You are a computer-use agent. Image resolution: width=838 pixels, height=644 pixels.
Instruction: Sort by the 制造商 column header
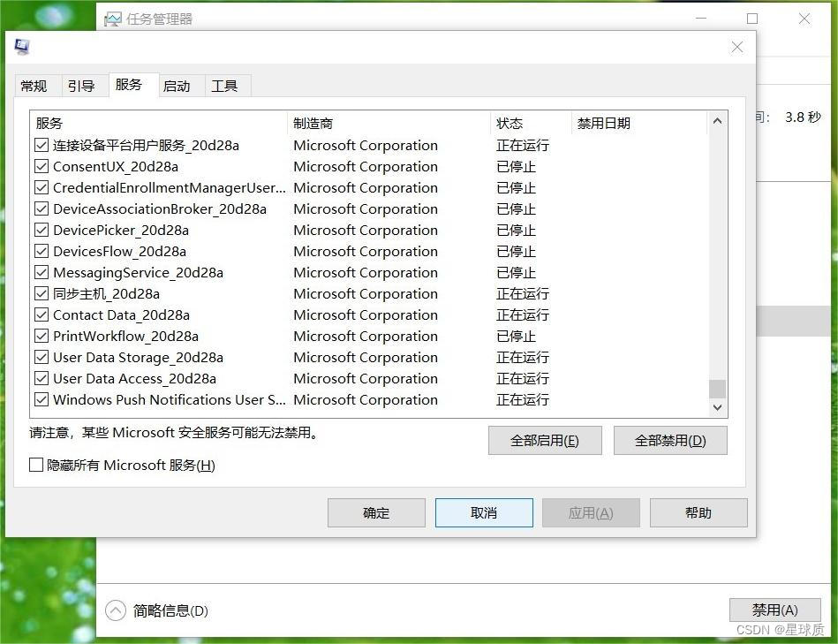389,123
